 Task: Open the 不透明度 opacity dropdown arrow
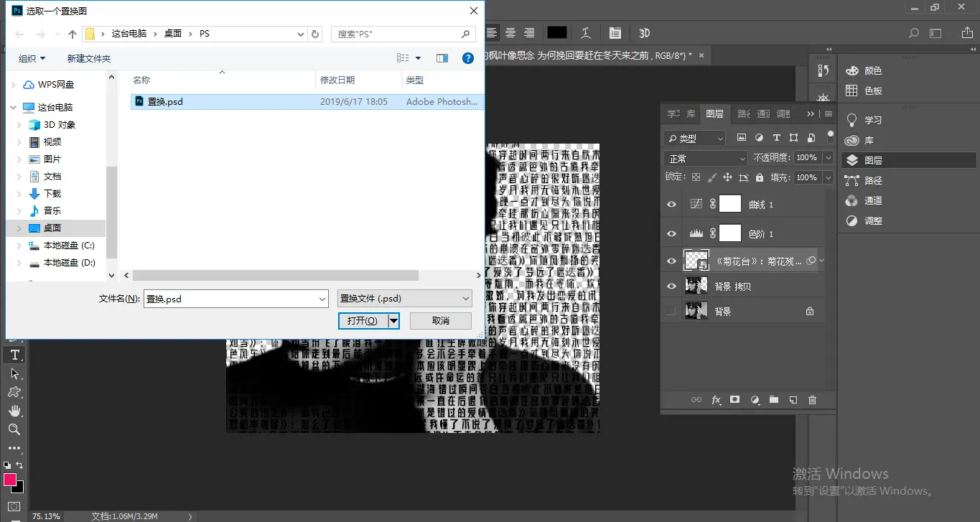(x=829, y=158)
